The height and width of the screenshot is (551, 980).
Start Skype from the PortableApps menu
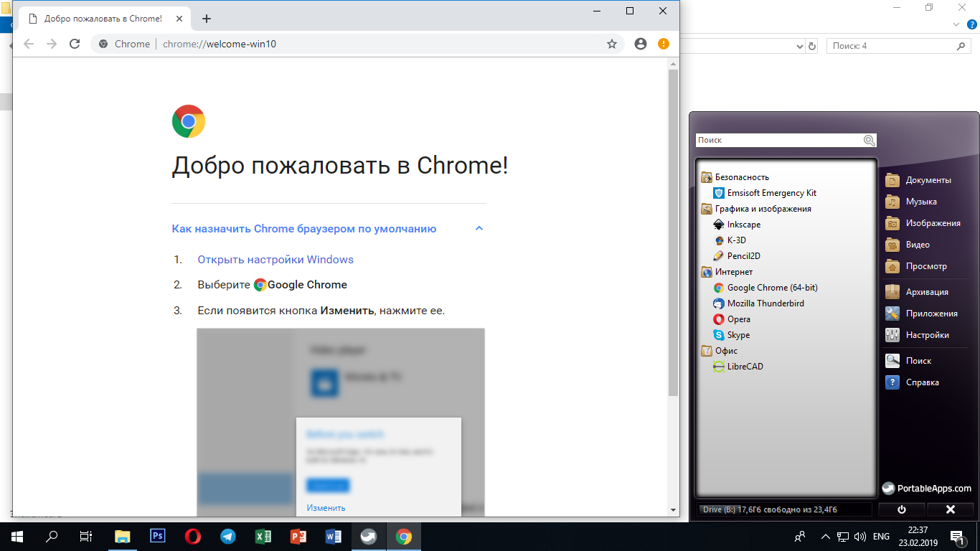click(x=732, y=335)
